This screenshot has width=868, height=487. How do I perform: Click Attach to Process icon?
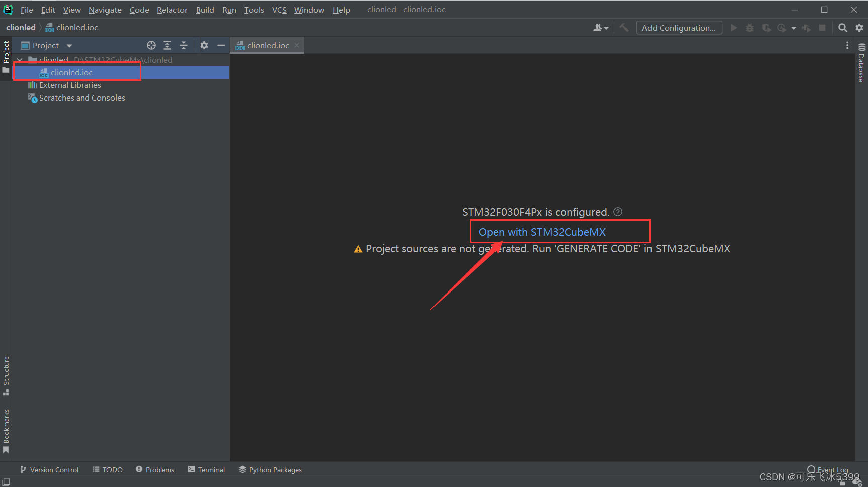806,28
